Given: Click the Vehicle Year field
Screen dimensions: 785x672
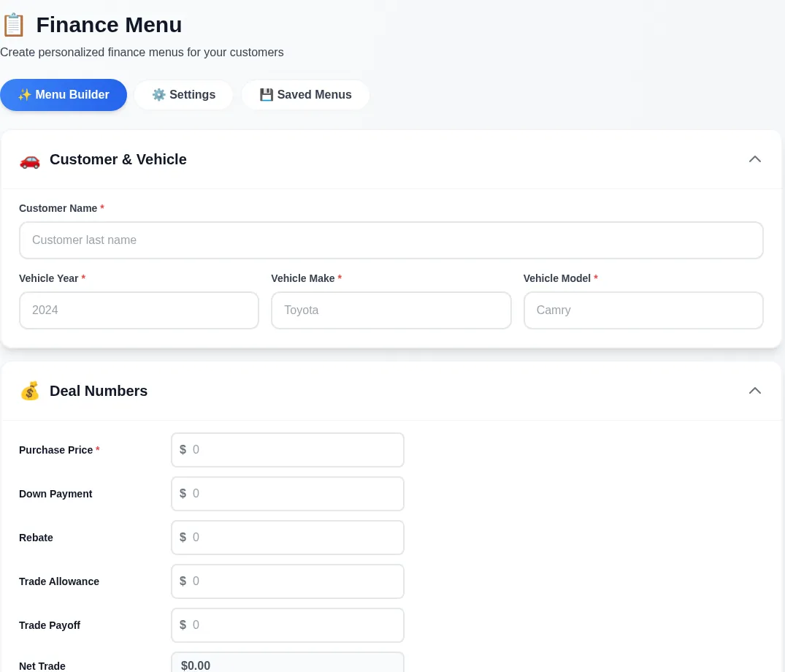Looking at the screenshot, I should pyautogui.click(x=139, y=310).
